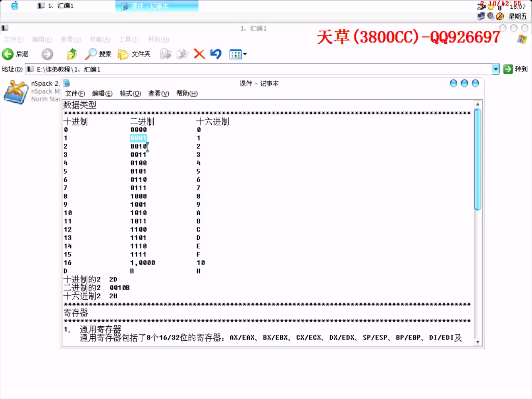Toggle the Folders (文件夹) pane
532x399 pixels.
[x=134, y=54]
